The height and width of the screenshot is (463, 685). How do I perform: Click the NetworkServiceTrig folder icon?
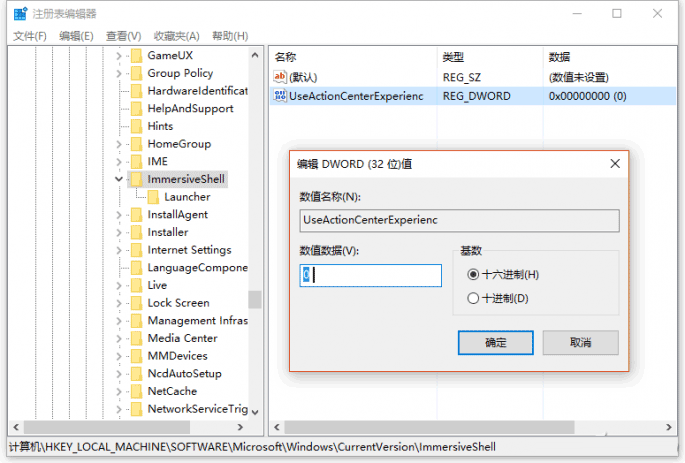pyautogui.click(x=137, y=409)
